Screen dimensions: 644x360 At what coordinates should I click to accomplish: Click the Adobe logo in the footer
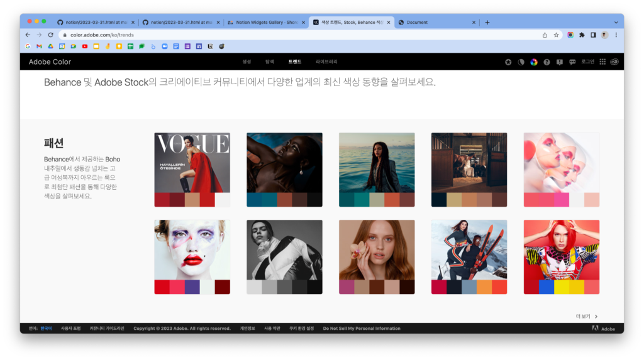[x=603, y=329]
